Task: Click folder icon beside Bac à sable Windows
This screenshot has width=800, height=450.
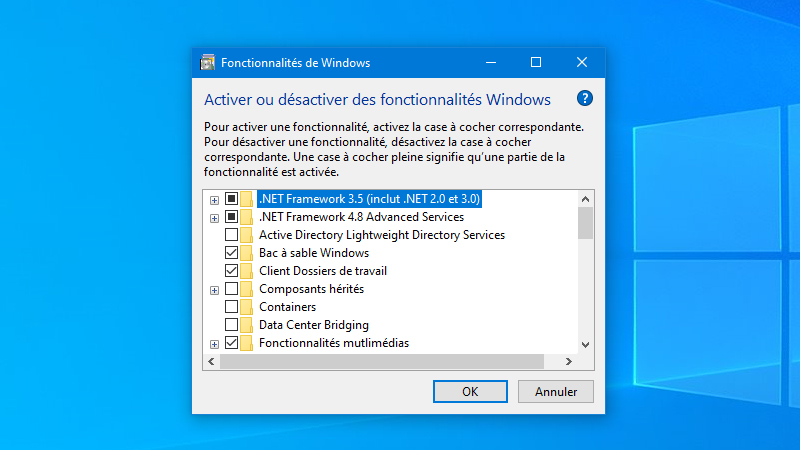Action: tap(246, 253)
